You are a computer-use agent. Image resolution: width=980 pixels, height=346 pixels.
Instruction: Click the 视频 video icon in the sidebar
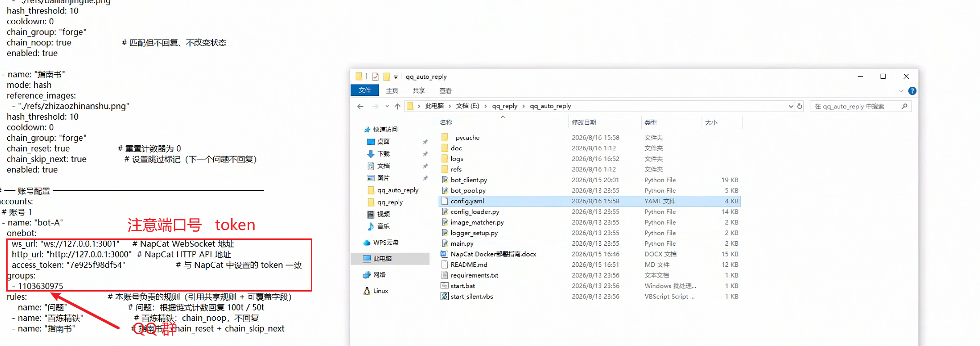tap(371, 214)
